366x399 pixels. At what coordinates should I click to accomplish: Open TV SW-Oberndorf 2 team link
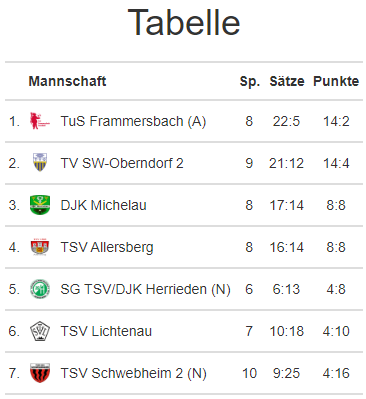122,163
